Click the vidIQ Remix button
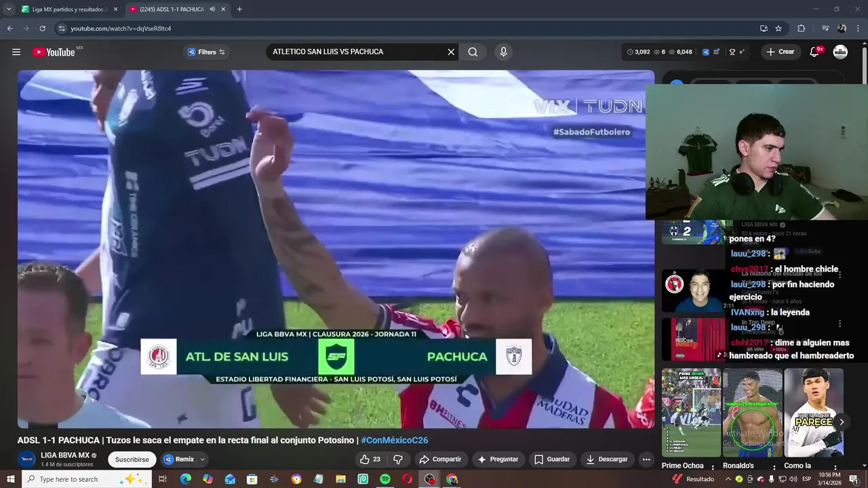Image resolution: width=868 pixels, height=488 pixels. tap(179, 460)
